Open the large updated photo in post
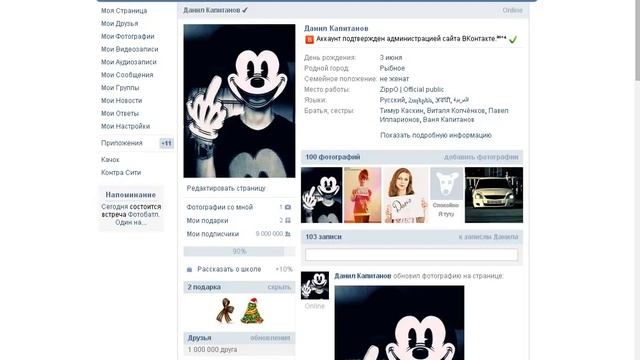This screenshot has height=360, width=640. 399,322
